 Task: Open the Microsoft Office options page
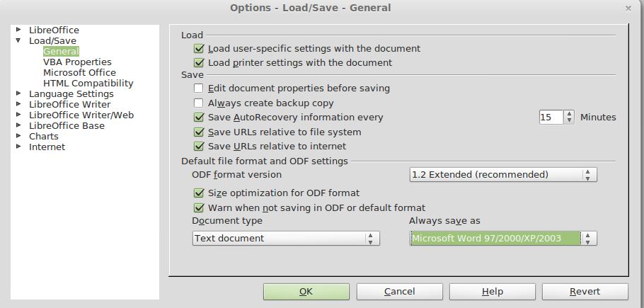[79, 73]
